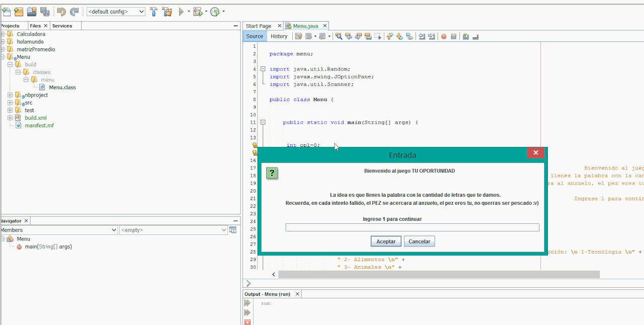Switch to History view
The width and height of the screenshot is (644, 325).
click(x=279, y=36)
